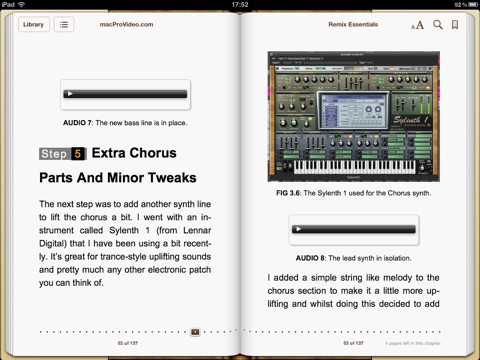This screenshot has width=480, height=360.
Task: Play the AUDIO 7 bass line clip
Action: click(70, 94)
